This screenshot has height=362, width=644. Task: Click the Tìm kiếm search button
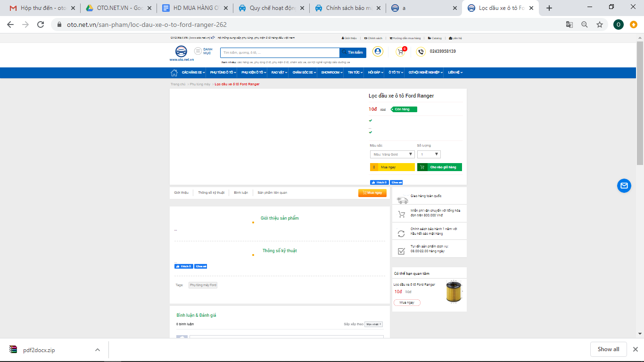353,53
